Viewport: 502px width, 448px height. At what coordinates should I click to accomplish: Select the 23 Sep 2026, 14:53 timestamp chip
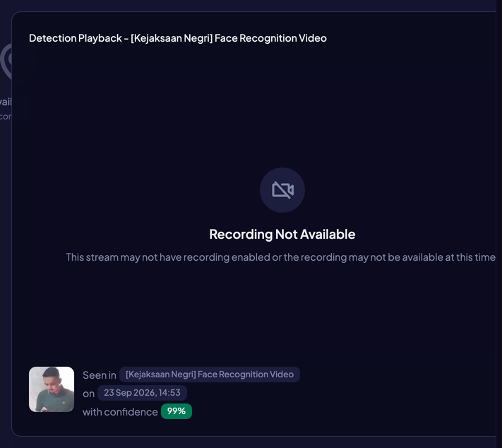point(142,393)
